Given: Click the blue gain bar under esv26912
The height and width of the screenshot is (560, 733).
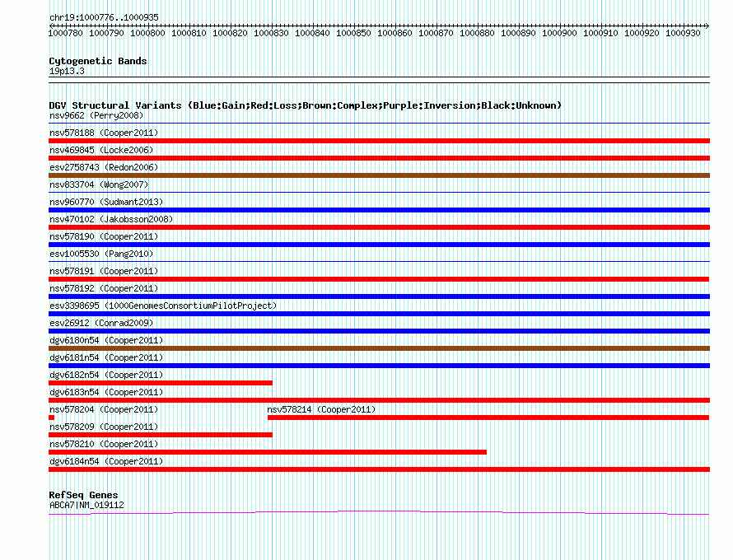Looking at the screenshot, I should point(379,331).
